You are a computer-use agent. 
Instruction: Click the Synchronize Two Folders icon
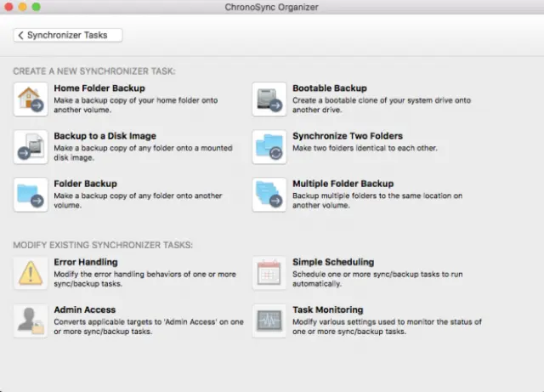click(269, 147)
